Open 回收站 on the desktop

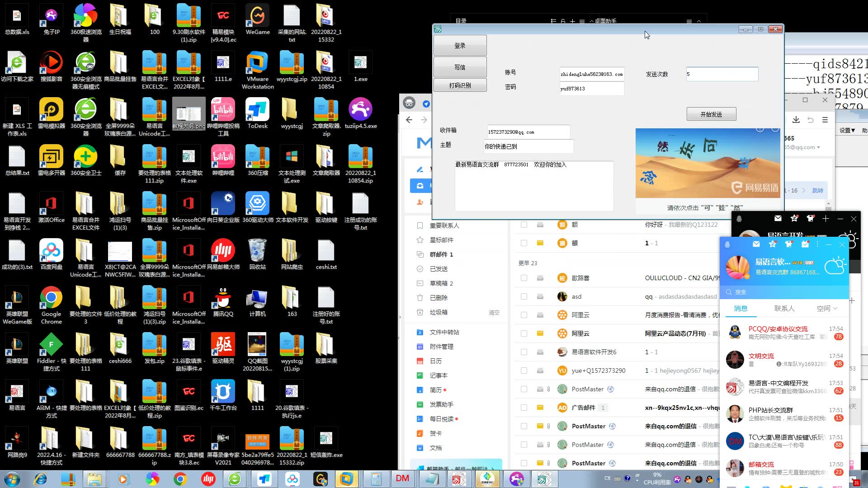click(258, 255)
